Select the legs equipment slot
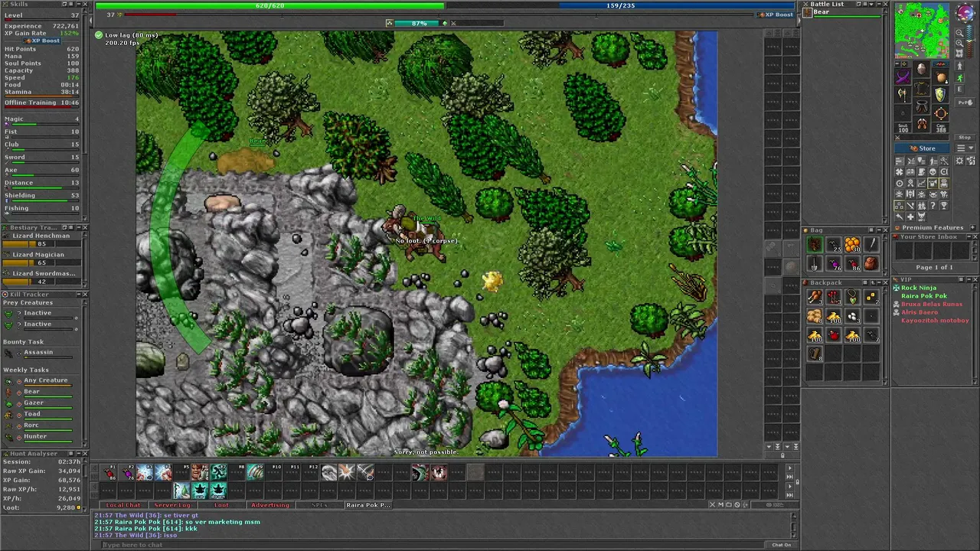 coord(922,106)
